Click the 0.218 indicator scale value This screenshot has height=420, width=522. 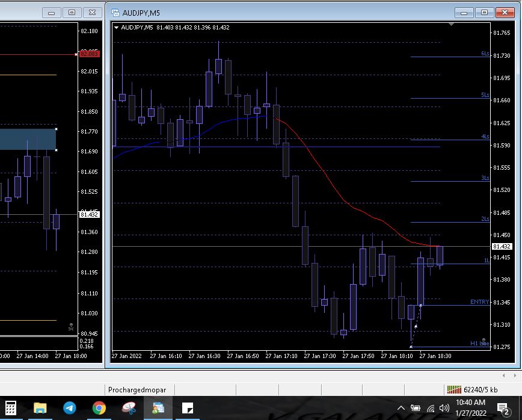click(x=87, y=341)
